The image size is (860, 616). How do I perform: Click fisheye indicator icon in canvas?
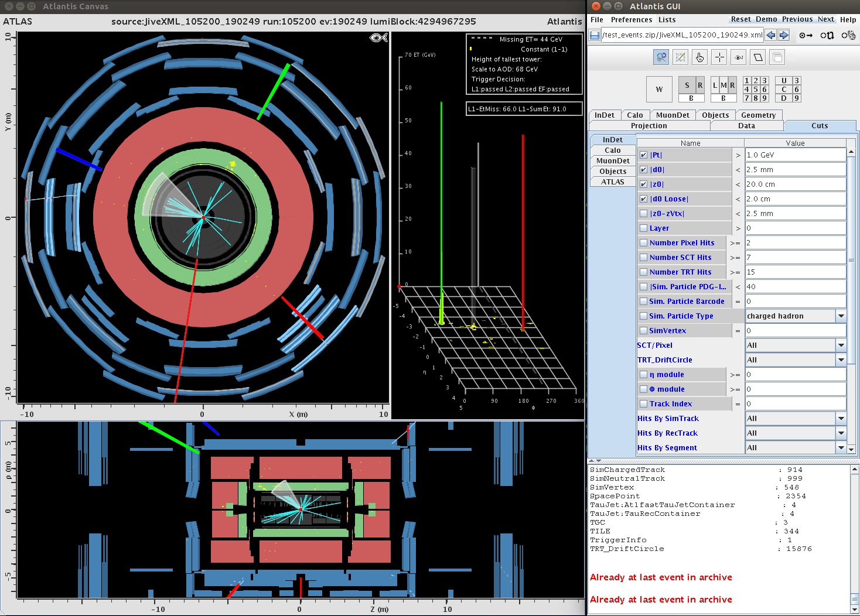(378, 37)
